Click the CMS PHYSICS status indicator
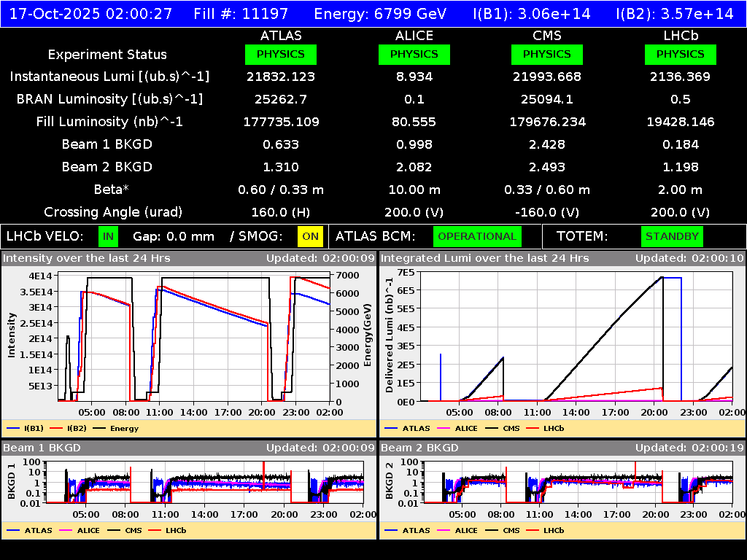The image size is (747, 560). (546, 54)
